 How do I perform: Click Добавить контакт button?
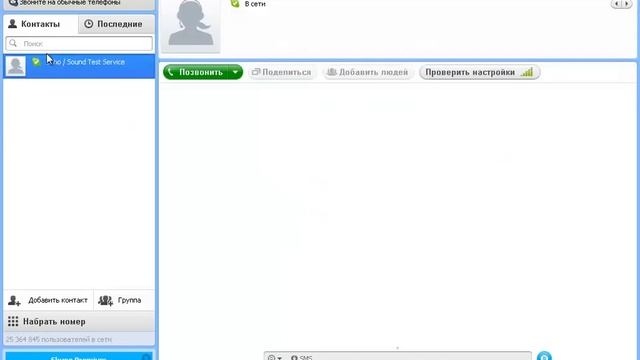point(48,300)
